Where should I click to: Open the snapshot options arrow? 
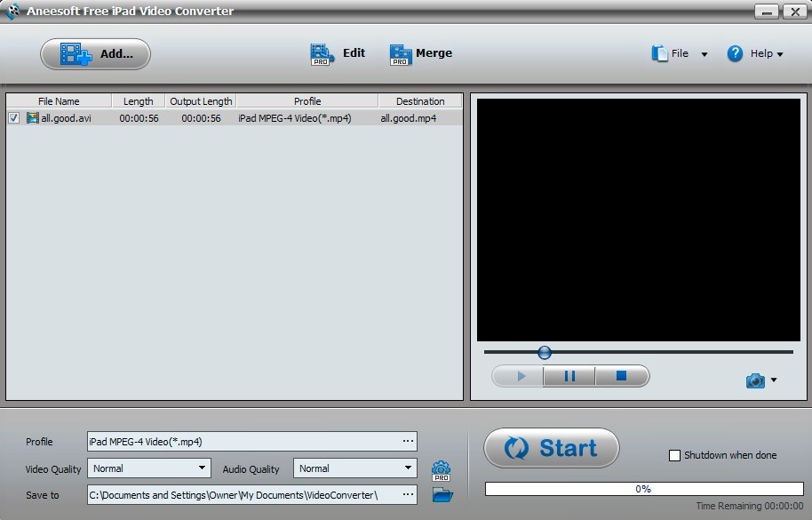771,380
